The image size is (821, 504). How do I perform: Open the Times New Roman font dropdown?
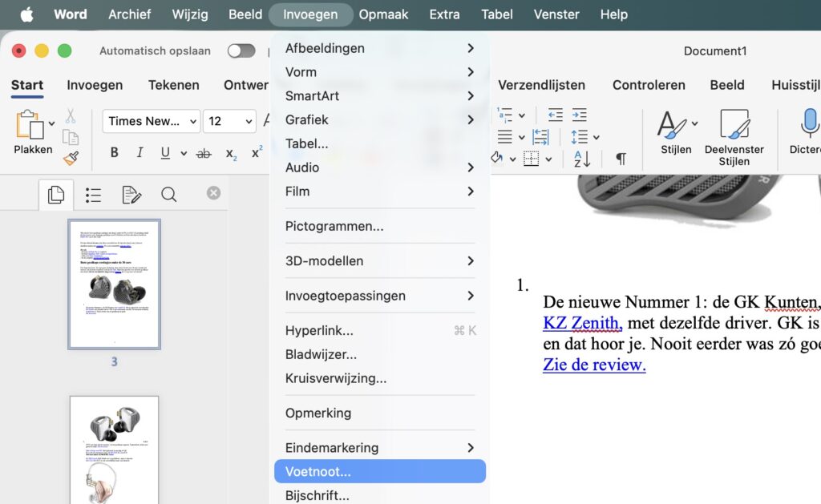pos(151,121)
